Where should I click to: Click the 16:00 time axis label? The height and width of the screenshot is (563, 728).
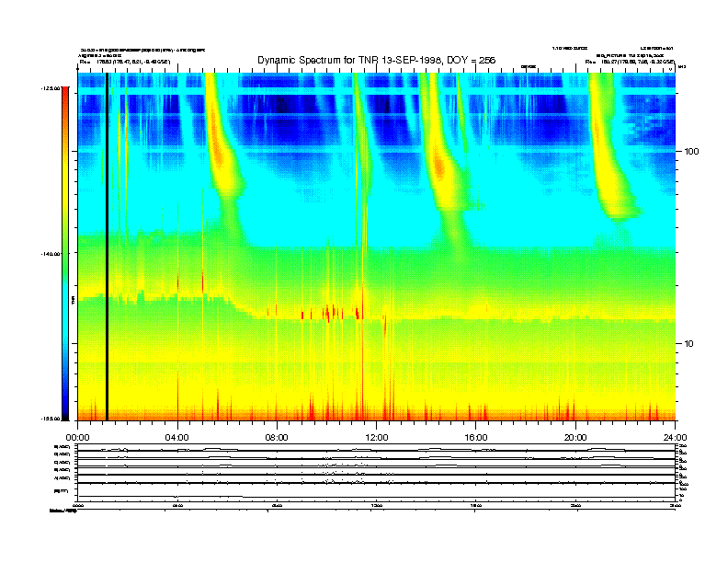click(x=476, y=438)
